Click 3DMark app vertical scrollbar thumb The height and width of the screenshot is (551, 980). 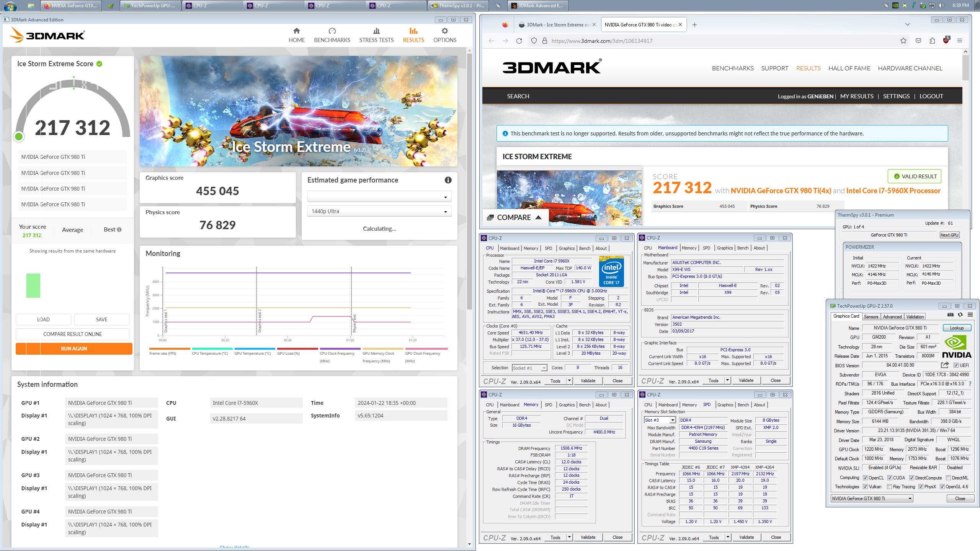tap(469, 182)
